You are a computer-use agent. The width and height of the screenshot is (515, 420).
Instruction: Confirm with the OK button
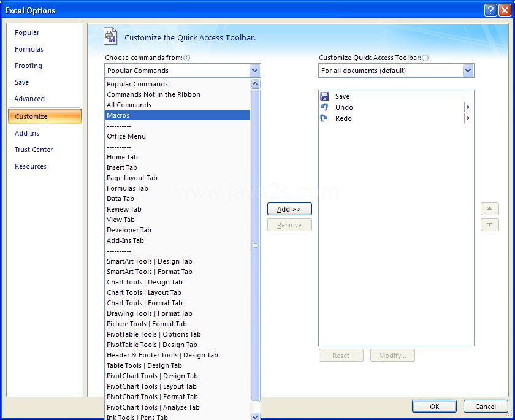point(434,407)
